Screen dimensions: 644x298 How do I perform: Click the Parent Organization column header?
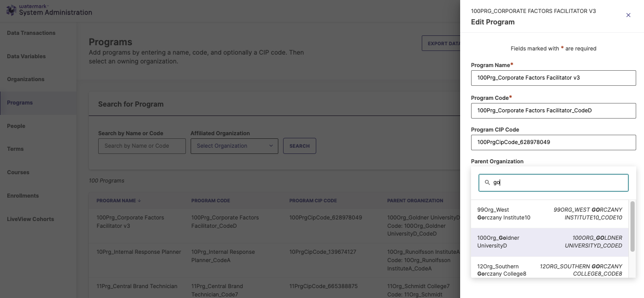tap(415, 201)
